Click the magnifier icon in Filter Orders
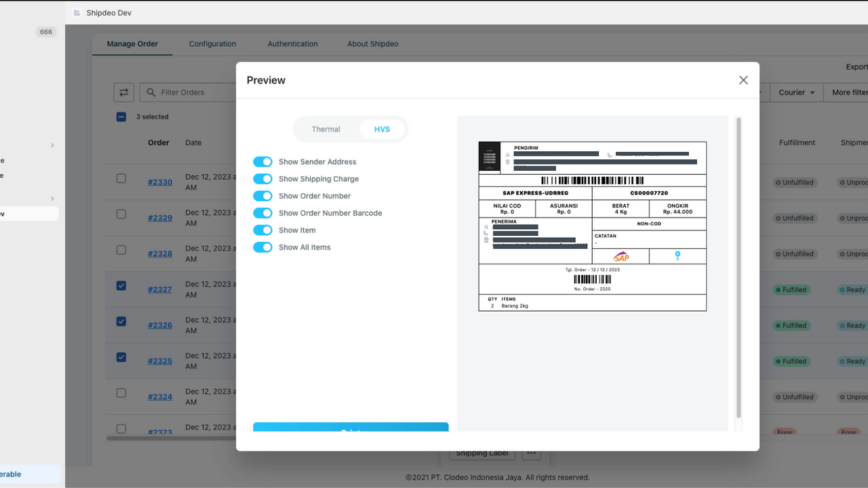Image resolution: width=868 pixels, height=488 pixels. tap(151, 92)
